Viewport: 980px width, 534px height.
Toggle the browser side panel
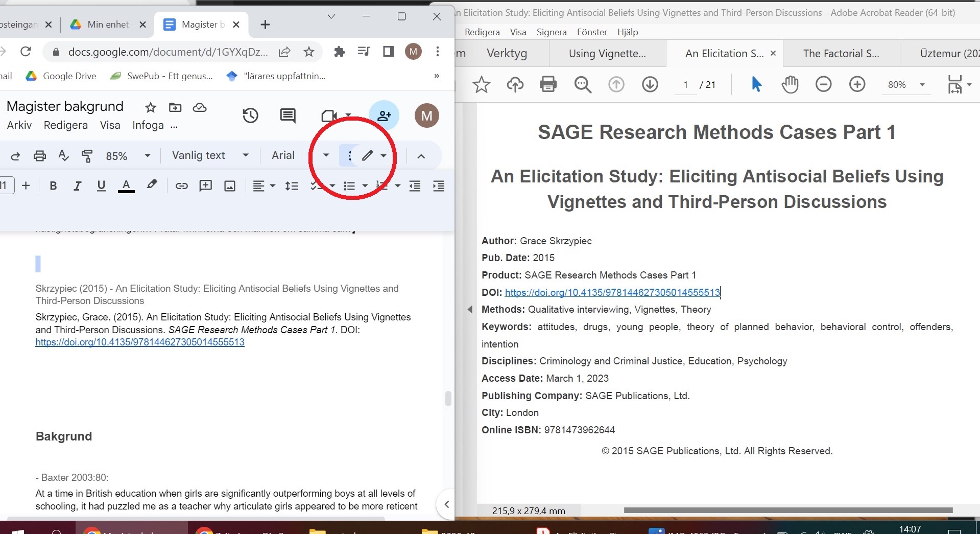point(388,52)
